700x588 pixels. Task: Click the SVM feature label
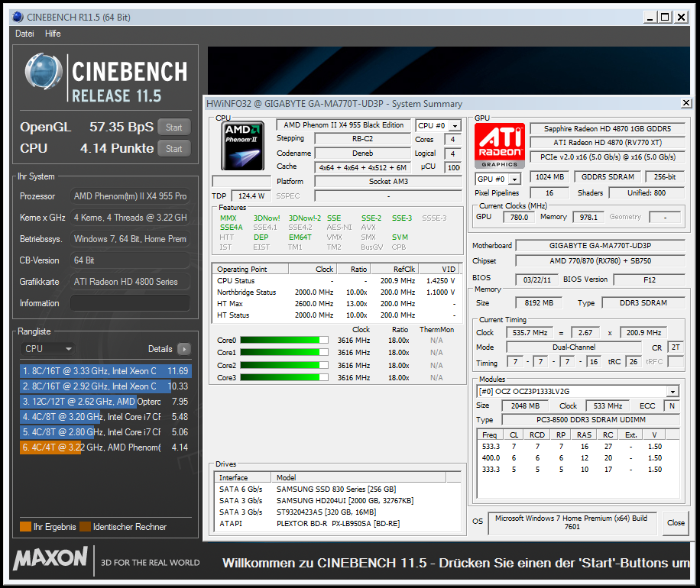point(400,237)
